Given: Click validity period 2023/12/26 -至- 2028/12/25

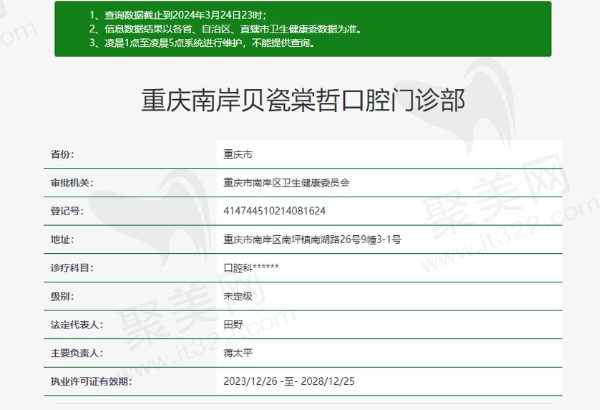Looking at the screenshot, I should (x=289, y=381).
